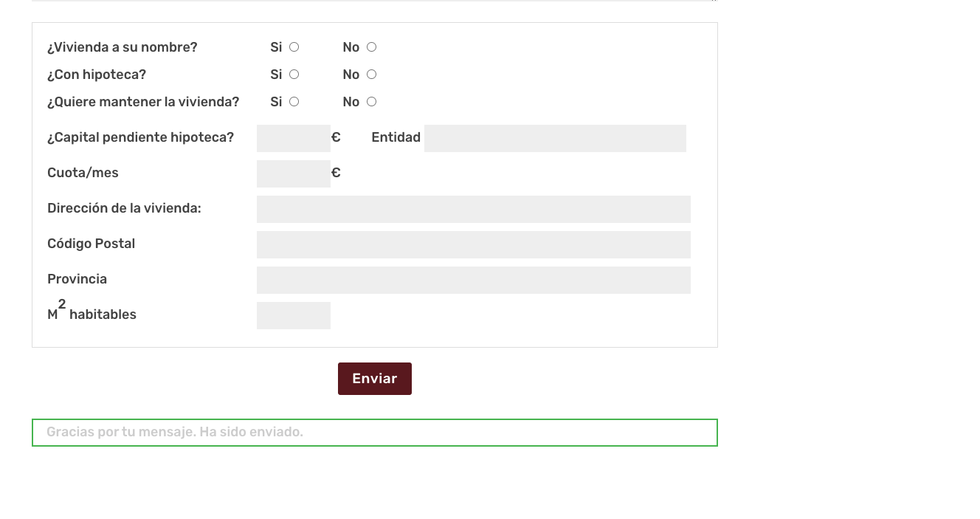
Task: Click the Cuota/mes label text
Action: (83, 173)
